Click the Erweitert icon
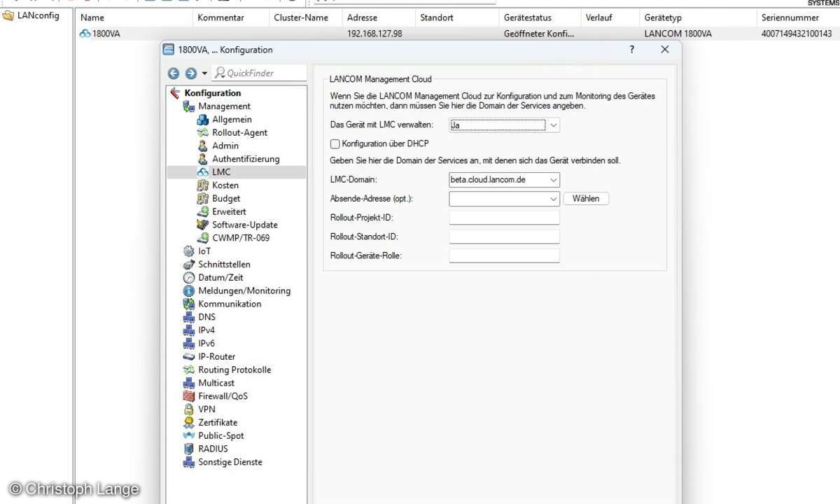840x504 pixels. point(203,211)
